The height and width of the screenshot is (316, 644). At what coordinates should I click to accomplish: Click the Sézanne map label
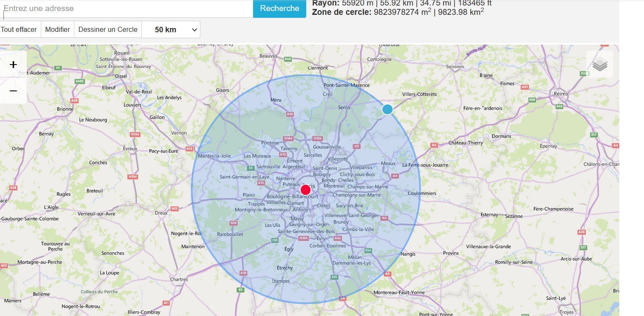pyautogui.click(x=514, y=216)
